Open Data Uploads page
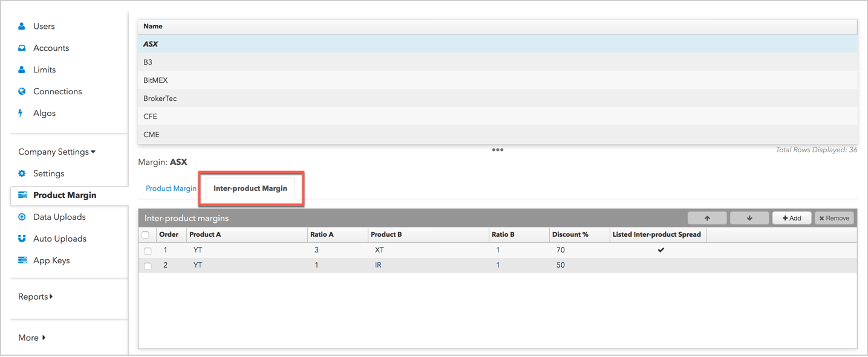This screenshot has width=868, height=357. click(x=59, y=217)
